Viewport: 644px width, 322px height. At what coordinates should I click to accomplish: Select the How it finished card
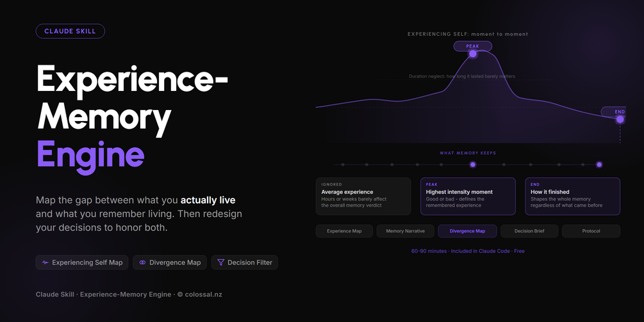572,196
